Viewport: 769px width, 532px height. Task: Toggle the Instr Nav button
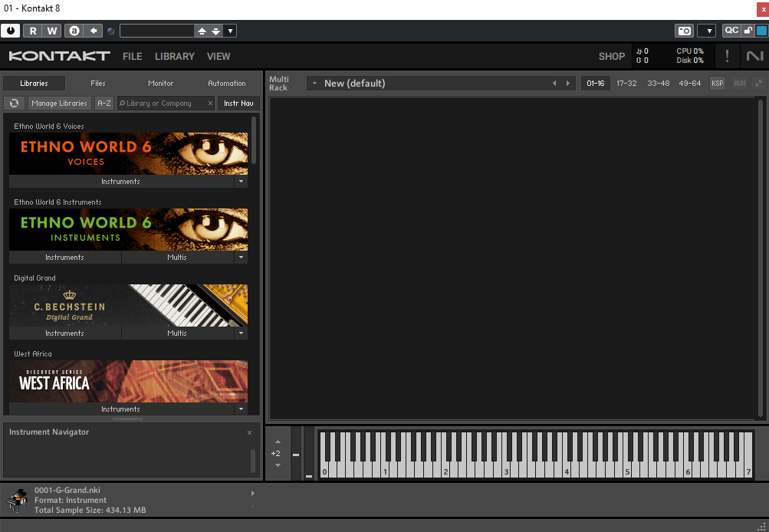pyautogui.click(x=238, y=103)
